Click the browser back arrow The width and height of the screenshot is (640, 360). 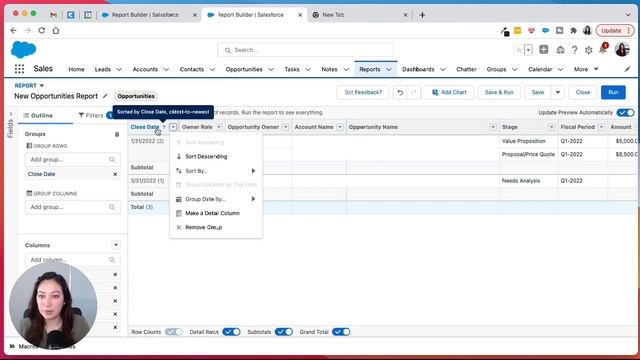coord(13,30)
